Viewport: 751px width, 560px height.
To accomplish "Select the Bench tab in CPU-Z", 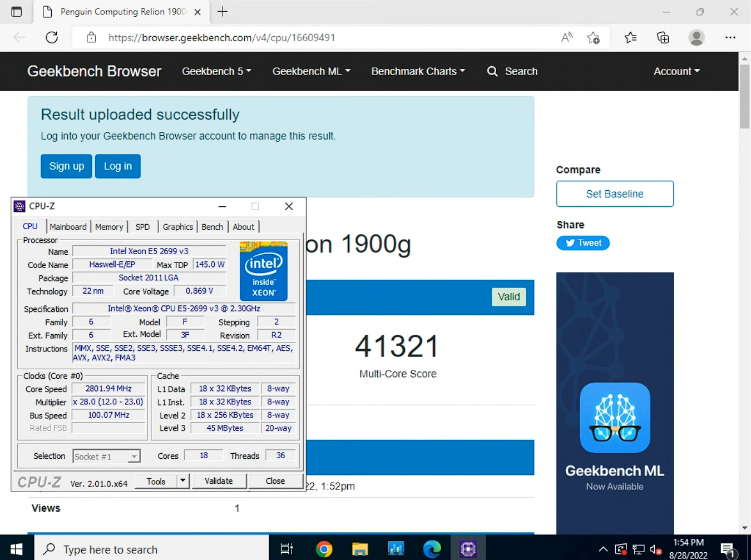I will 213,227.
